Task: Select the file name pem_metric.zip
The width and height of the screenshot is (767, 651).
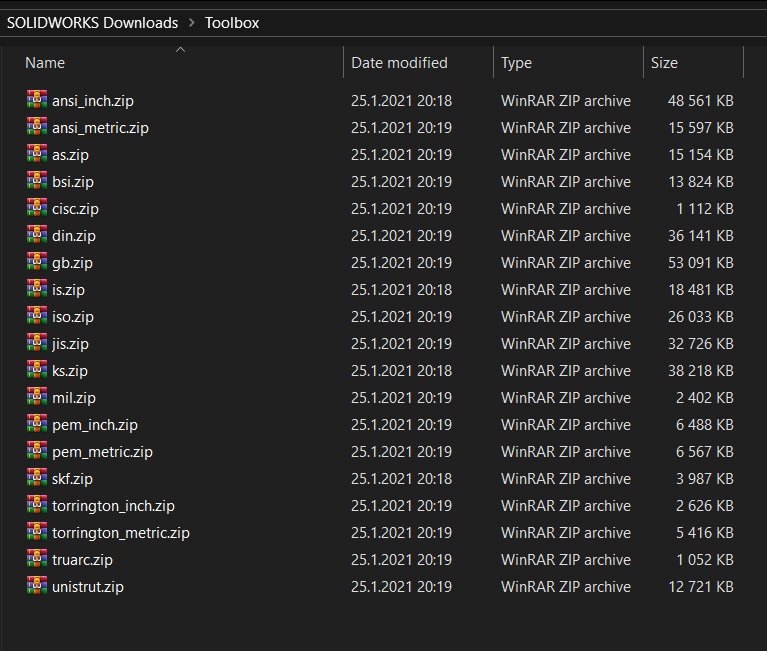Action: (102, 452)
